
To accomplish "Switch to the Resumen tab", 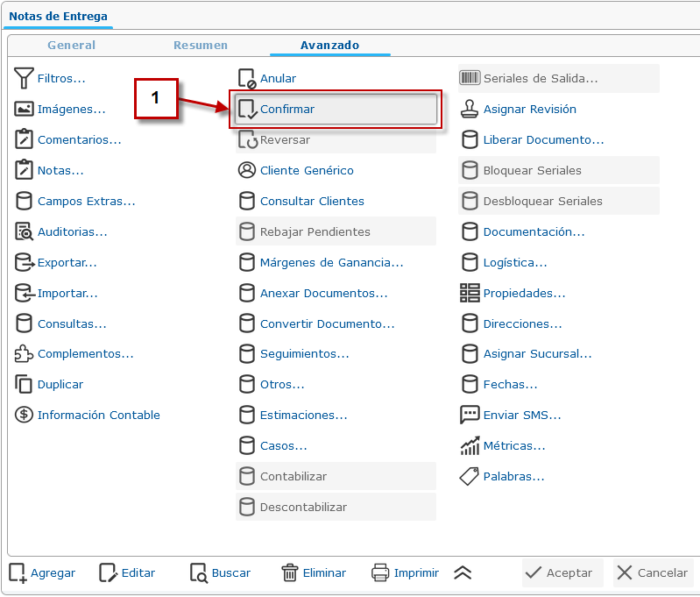I will pos(201,46).
